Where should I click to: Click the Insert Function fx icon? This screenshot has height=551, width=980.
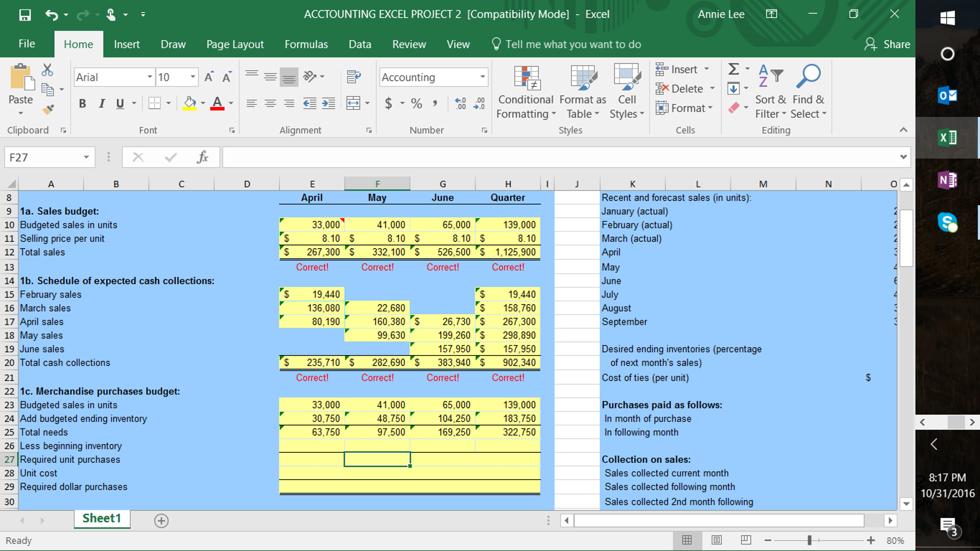[202, 157]
